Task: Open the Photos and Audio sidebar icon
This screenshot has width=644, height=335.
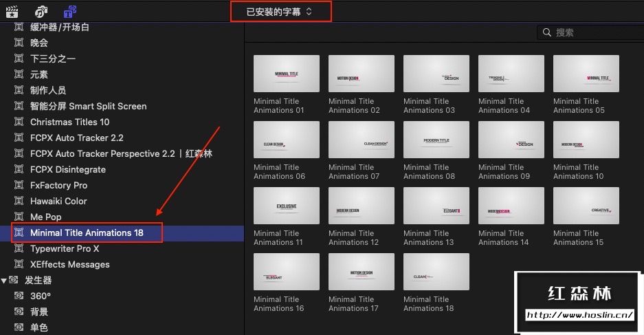Action: pyautogui.click(x=41, y=12)
